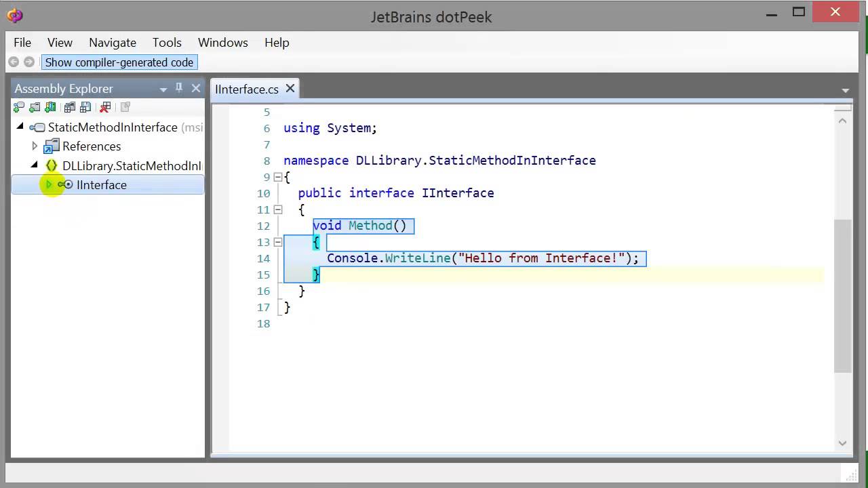Open the Windows menu
Screen dimensions: 868x488
tap(223, 42)
